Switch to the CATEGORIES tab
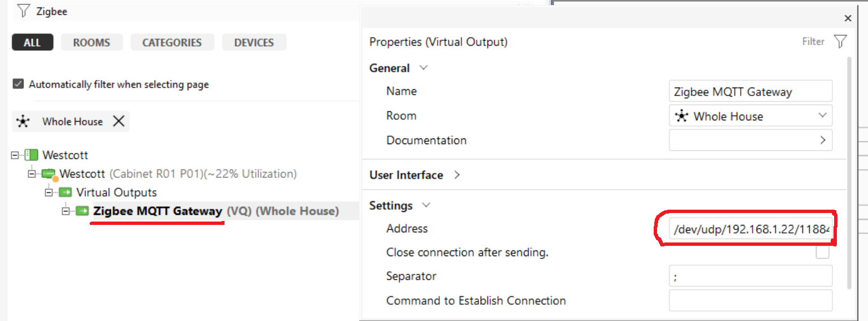The height and width of the screenshot is (321, 868). (172, 42)
